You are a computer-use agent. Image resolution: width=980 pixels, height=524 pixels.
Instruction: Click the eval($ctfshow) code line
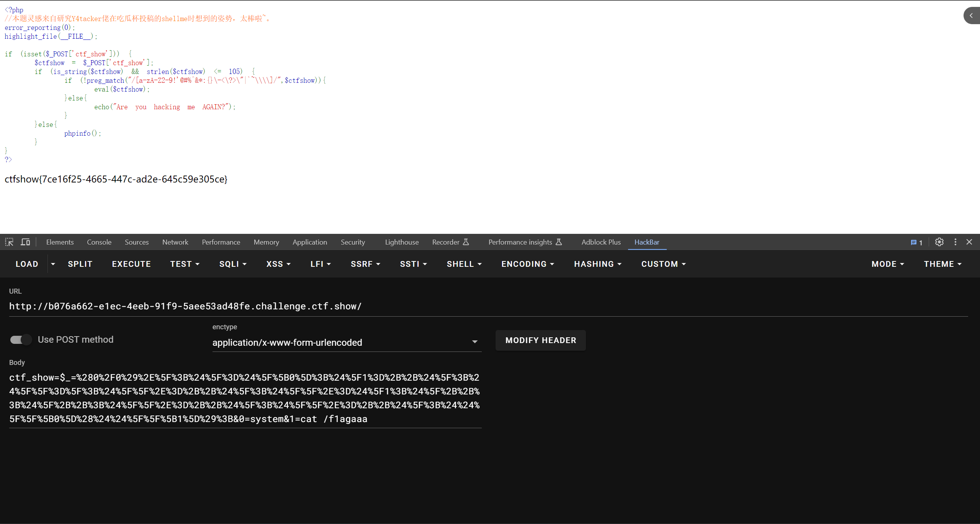click(122, 89)
